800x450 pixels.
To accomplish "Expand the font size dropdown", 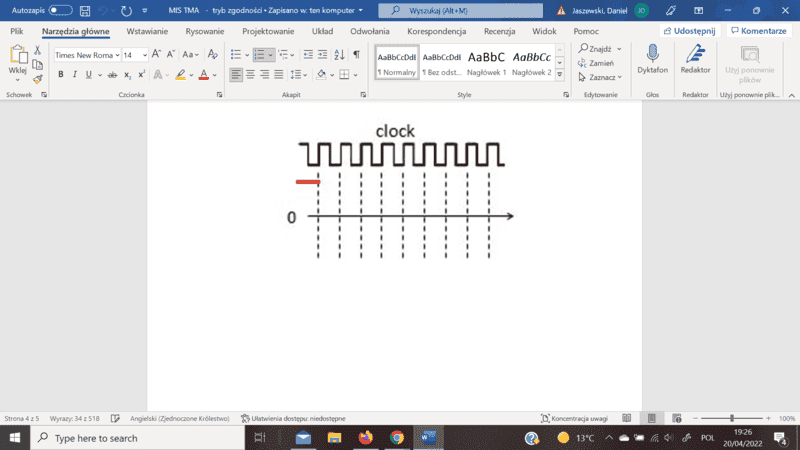I will point(144,55).
